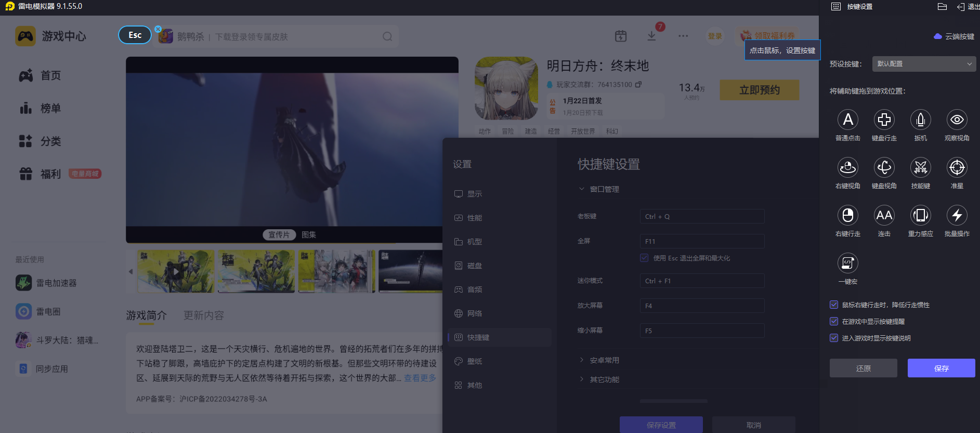
Task: Open the 壁纸 settings tab
Action: coord(500,361)
